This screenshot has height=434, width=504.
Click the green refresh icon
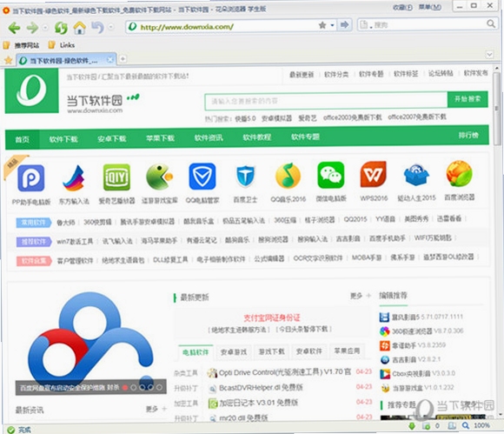pos(61,28)
